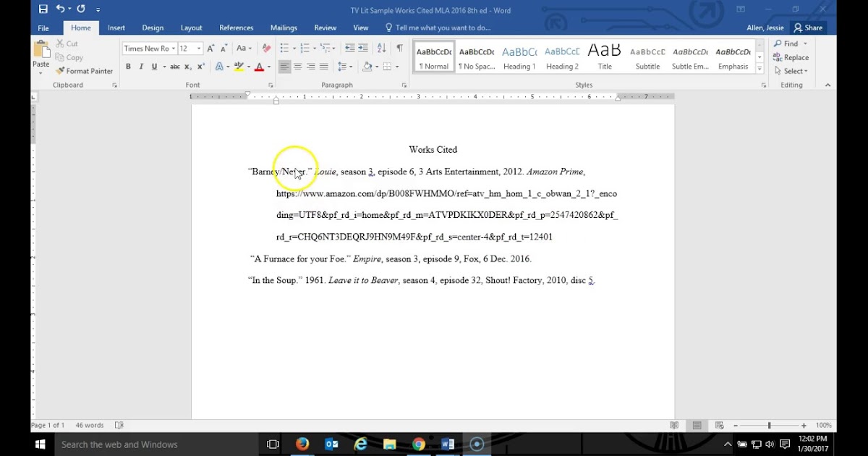Open the Line Spacing dropdown
This screenshot has height=456, width=868.
345,67
